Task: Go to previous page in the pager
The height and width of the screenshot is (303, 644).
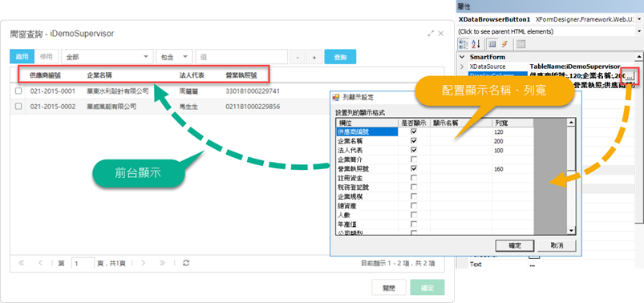Action: pyautogui.click(x=40, y=263)
